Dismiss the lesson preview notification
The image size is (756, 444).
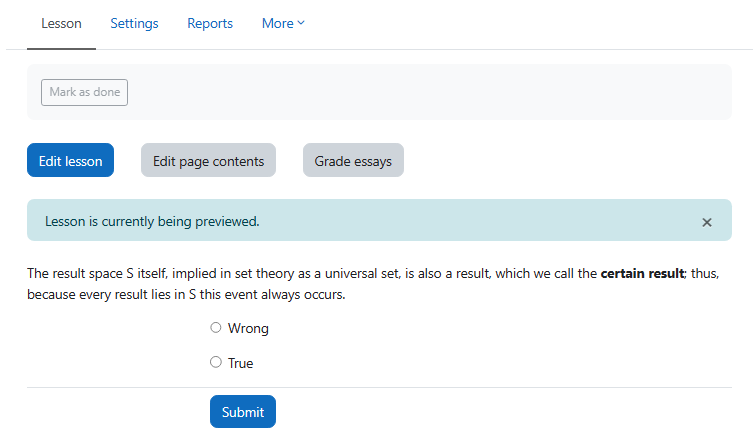tap(707, 222)
